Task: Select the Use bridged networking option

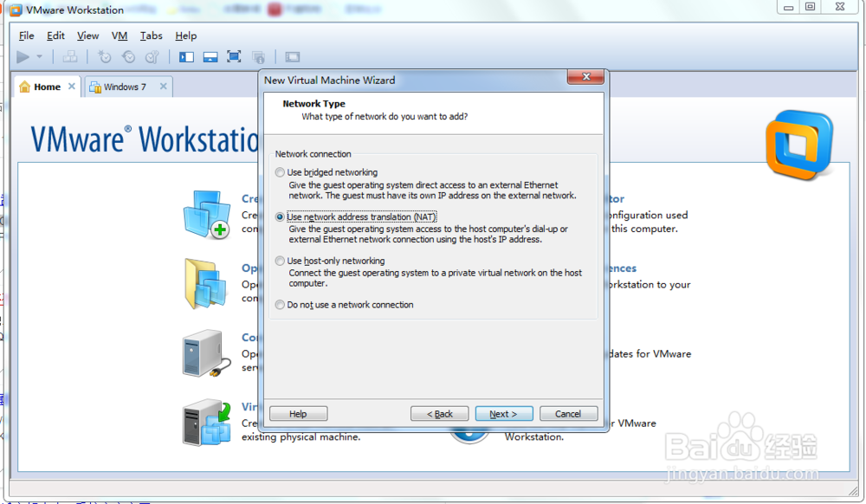Action: click(x=280, y=172)
